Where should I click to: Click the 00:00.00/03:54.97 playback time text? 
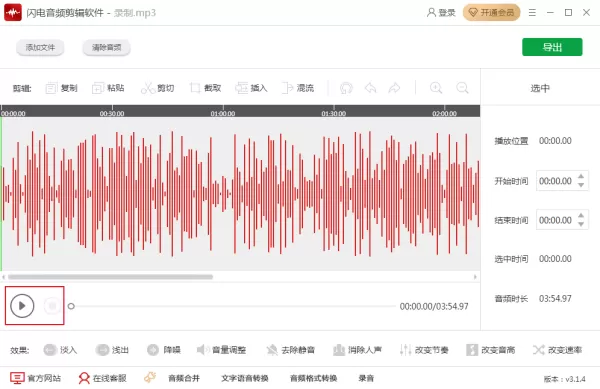click(x=434, y=306)
